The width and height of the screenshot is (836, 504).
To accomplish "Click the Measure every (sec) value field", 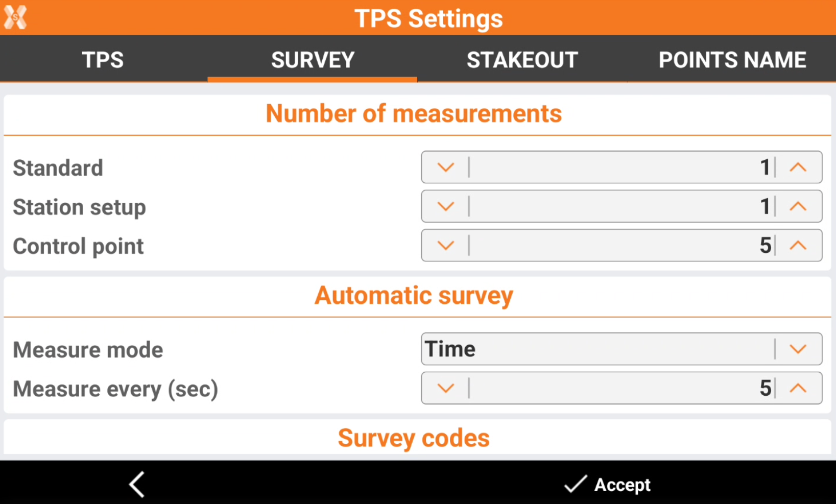I will [620, 388].
